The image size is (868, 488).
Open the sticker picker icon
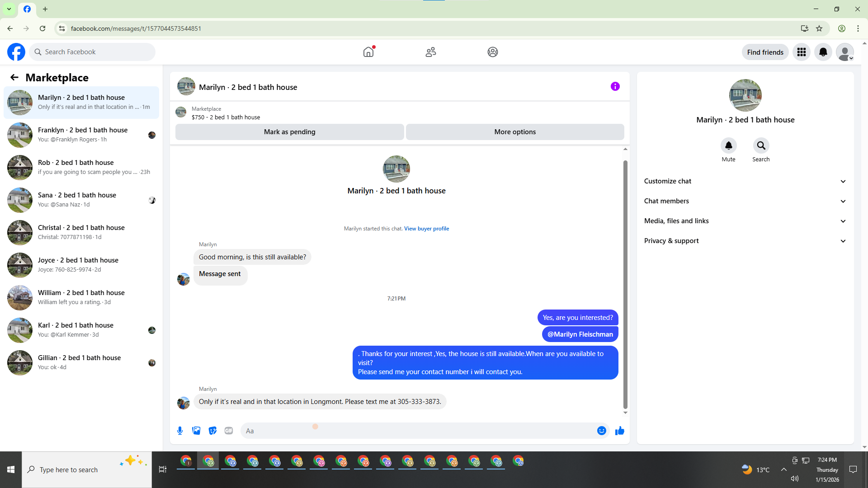pyautogui.click(x=212, y=431)
